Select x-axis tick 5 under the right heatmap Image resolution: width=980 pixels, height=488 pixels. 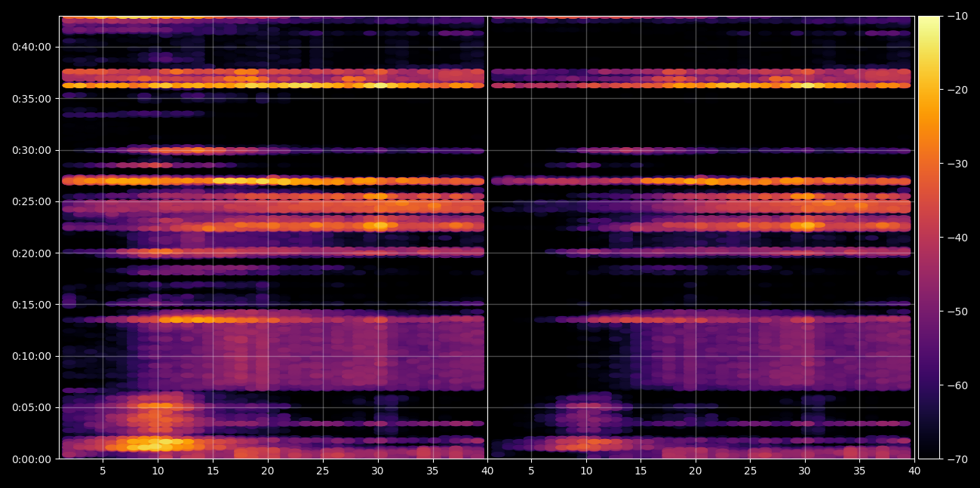click(531, 471)
